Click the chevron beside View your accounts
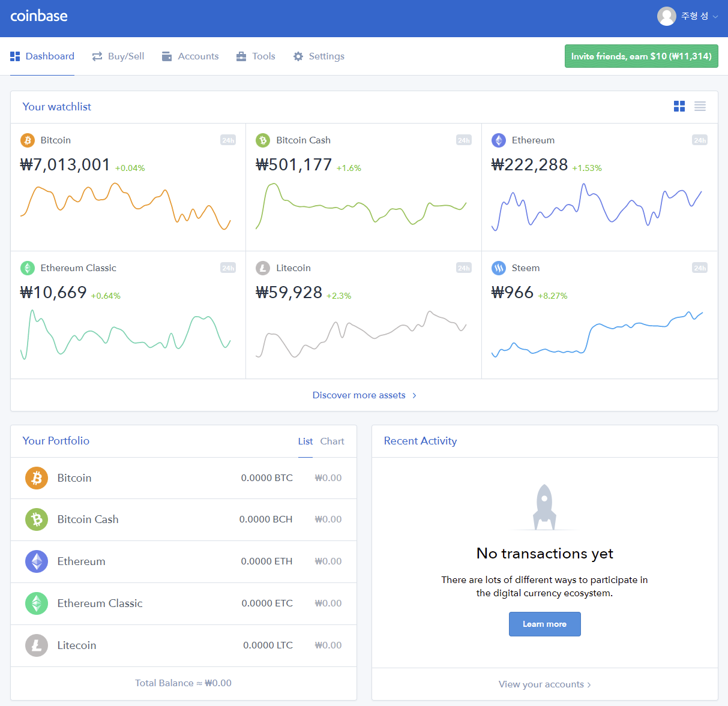728x706 pixels. (x=589, y=685)
